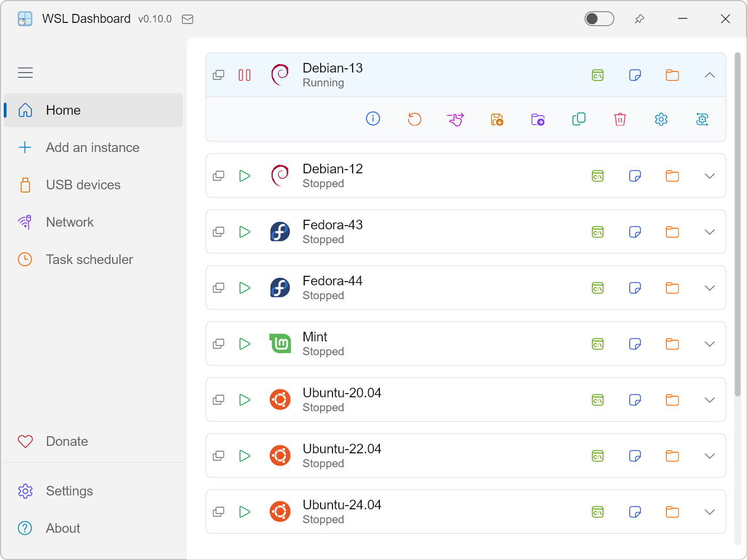Screen dimensions: 747x560
Task: Click the mail envelope icon beside version
Action: [x=187, y=19]
